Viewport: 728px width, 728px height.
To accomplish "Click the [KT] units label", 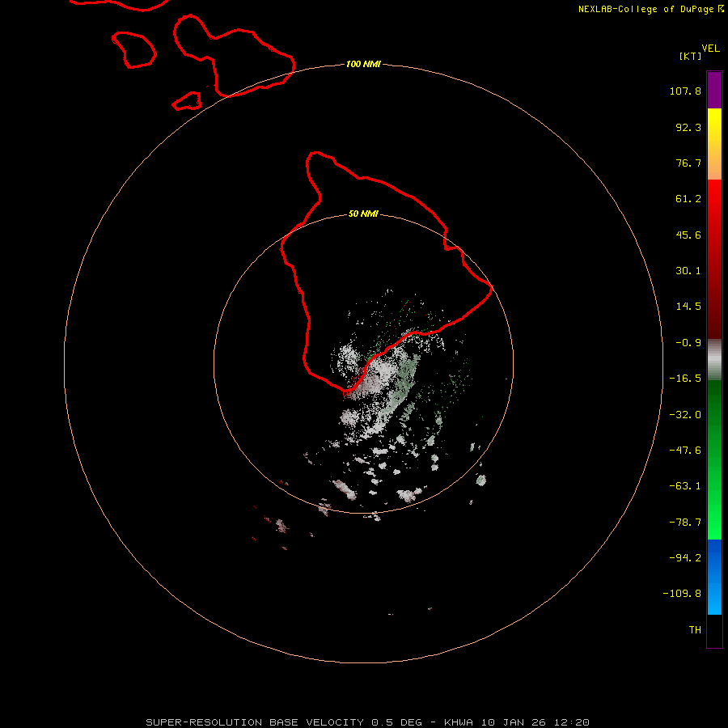I will (691, 56).
